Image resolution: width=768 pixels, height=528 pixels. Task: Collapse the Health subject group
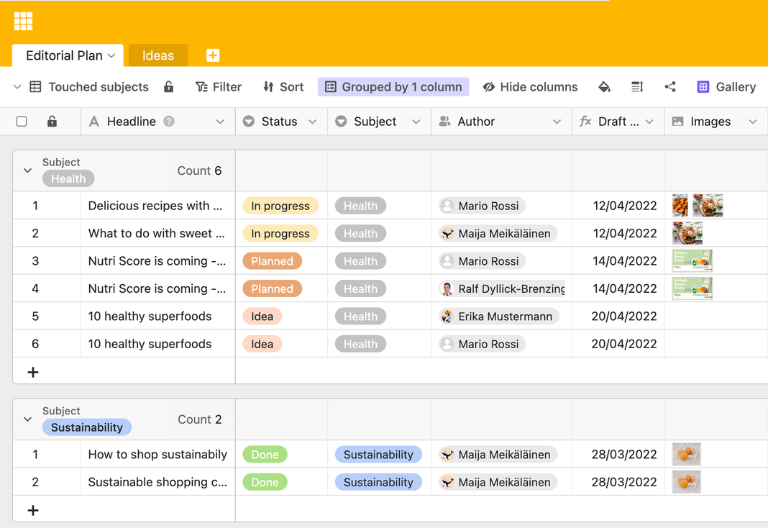(x=28, y=171)
